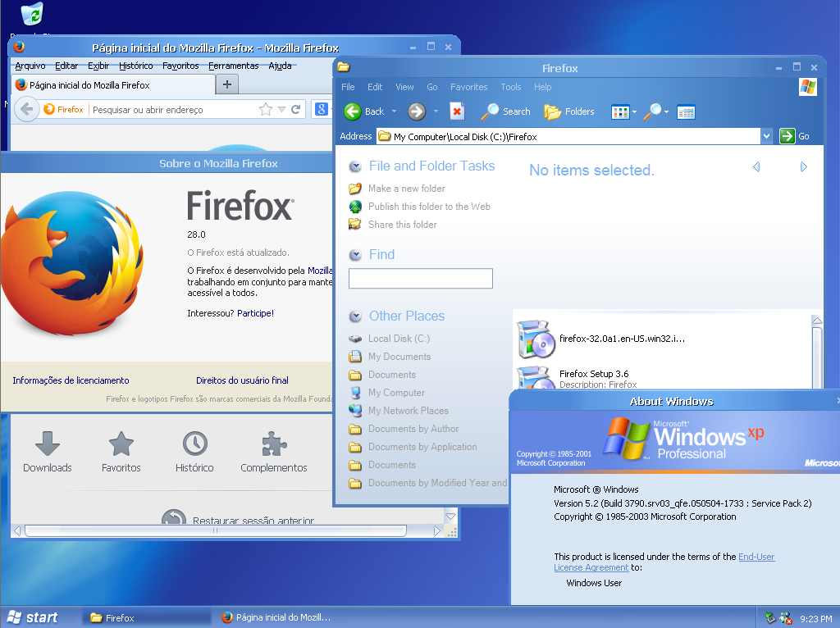The height and width of the screenshot is (628, 840).
Task: Click the Firefox horizontal scrollbar thumb
Action: [216, 530]
